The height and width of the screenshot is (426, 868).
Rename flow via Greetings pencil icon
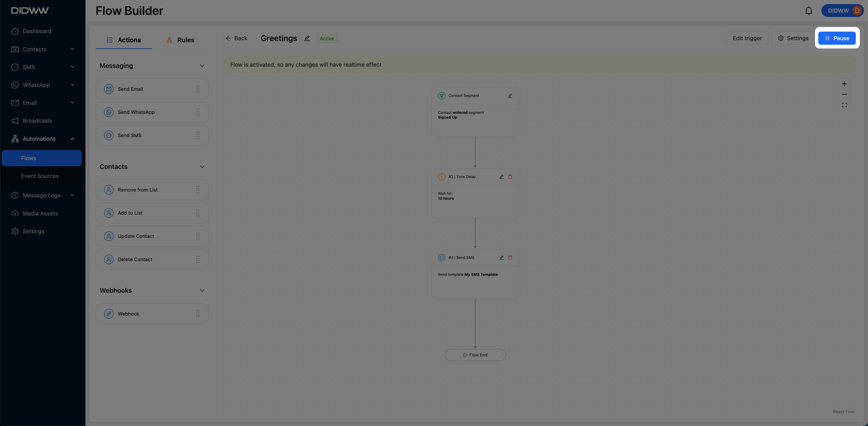(x=307, y=38)
